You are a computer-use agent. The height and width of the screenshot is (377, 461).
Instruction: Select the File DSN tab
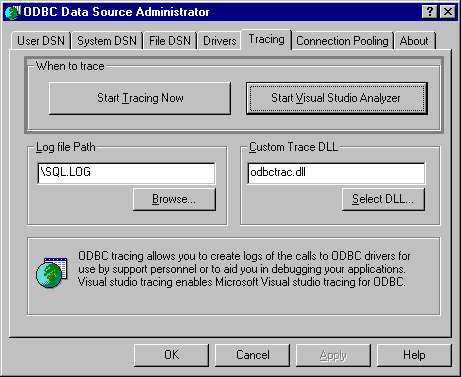[x=170, y=41]
